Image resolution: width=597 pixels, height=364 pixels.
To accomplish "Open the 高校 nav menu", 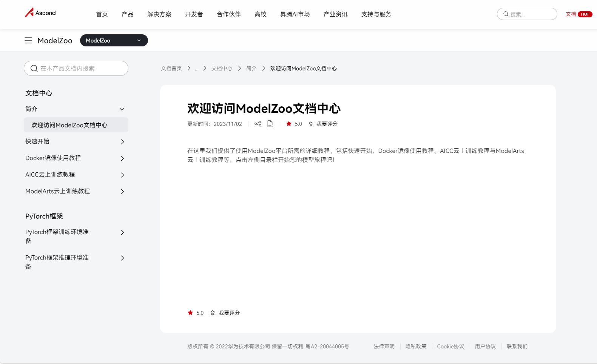I will tap(261, 14).
